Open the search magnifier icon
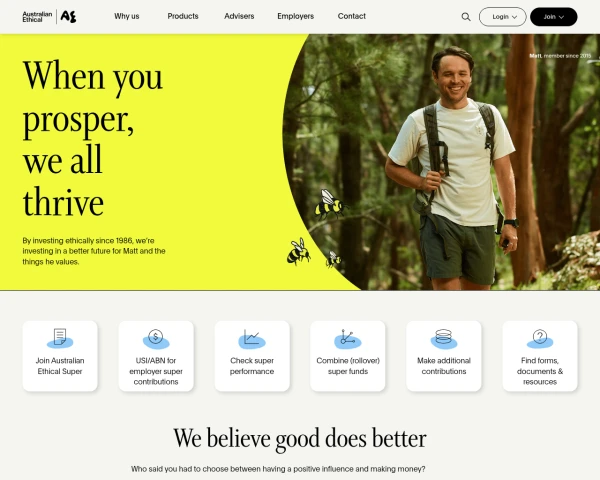600x480 pixels. point(466,17)
